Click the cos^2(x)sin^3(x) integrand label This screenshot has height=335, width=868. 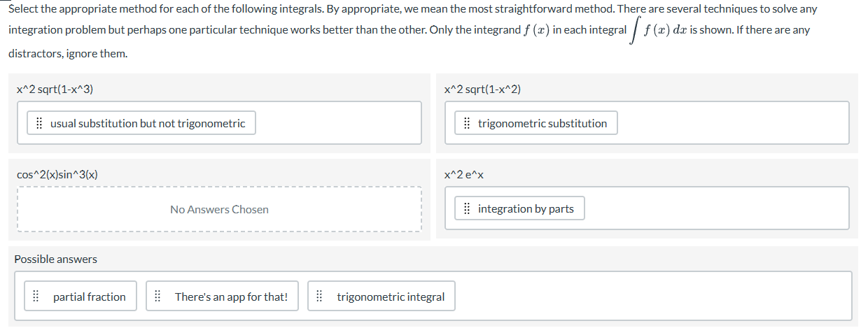[x=57, y=175]
